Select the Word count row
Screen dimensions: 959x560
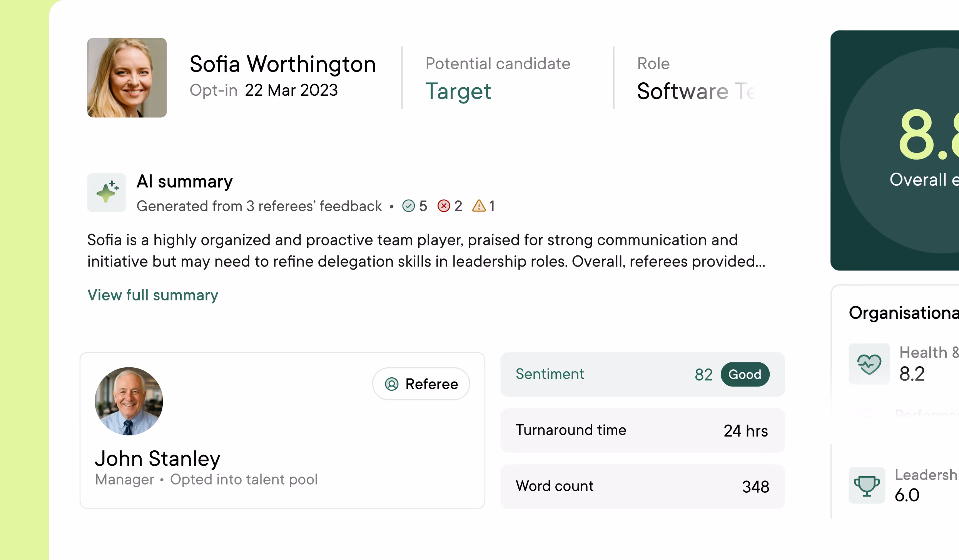[642, 487]
